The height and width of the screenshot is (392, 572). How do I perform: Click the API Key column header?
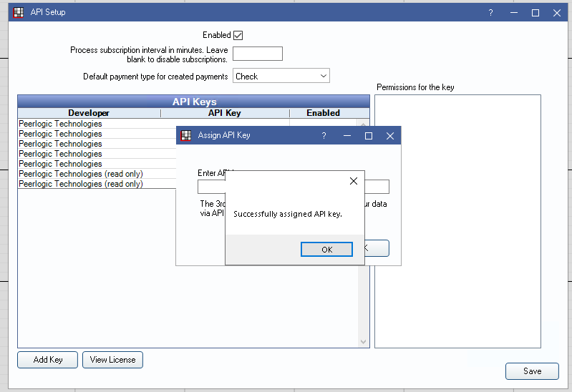225,113
